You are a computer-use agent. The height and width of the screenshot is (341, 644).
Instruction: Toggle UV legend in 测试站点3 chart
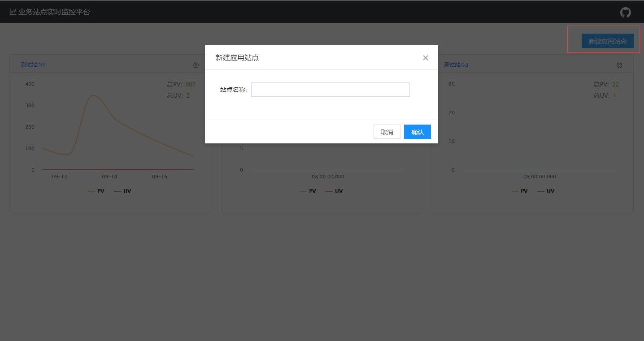pos(546,191)
